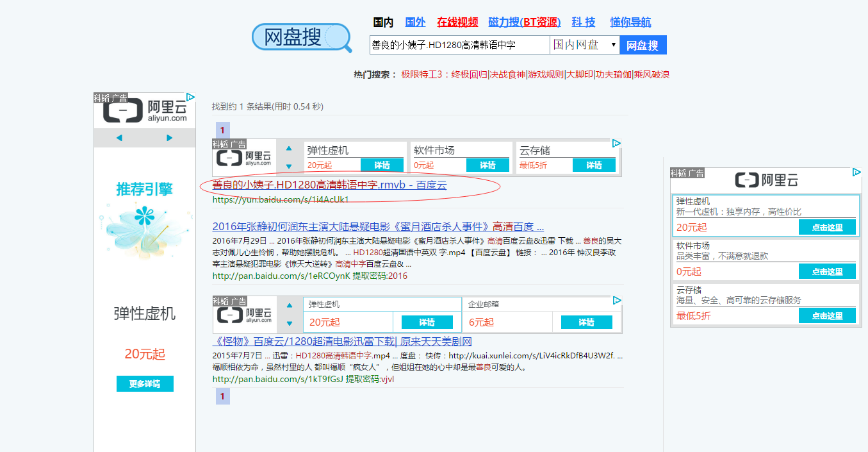Click hot search 游戏规则
The image size is (868, 452).
(x=546, y=74)
